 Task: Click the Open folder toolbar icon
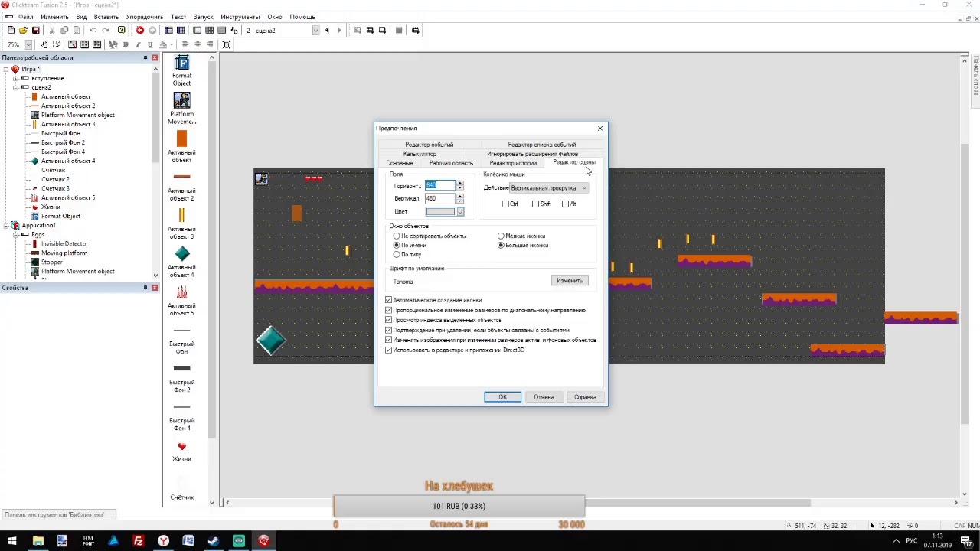click(23, 31)
